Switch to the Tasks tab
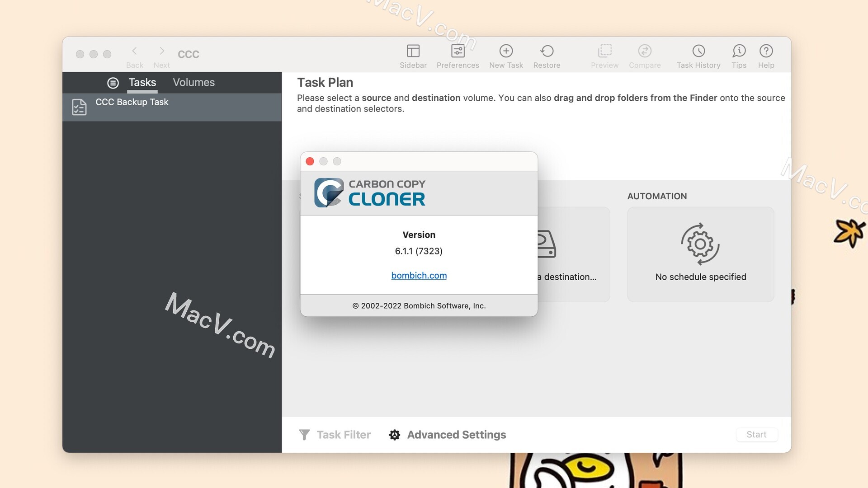Image resolution: width=868 pixels, height=488 pixels. (x=142, y=82)
